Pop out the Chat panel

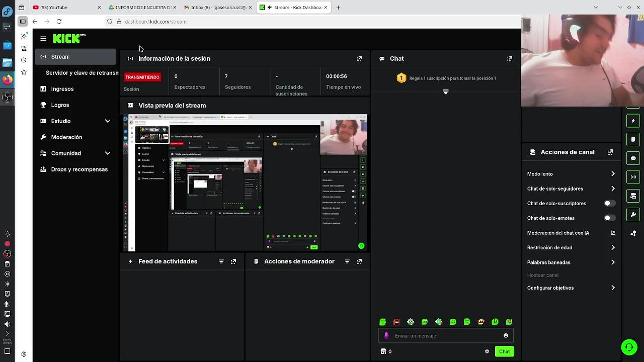[510, 59]
